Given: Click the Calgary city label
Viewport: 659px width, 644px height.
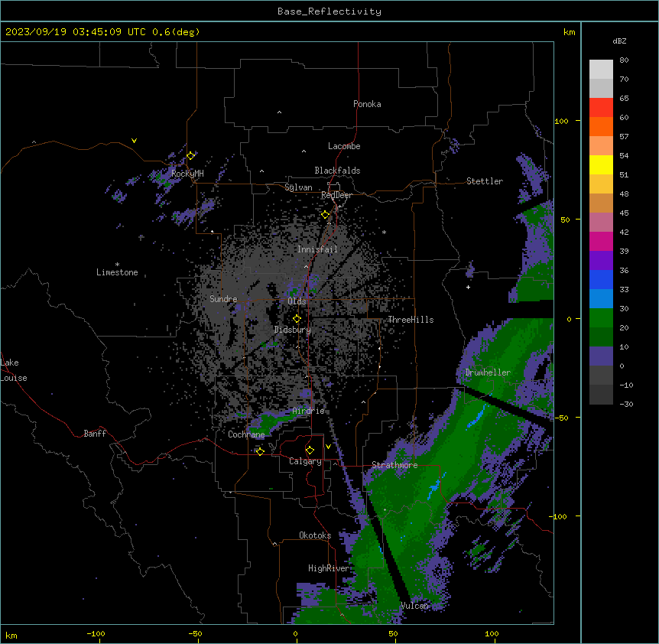Looking at the screenshot, I should (x=305, y=461).
